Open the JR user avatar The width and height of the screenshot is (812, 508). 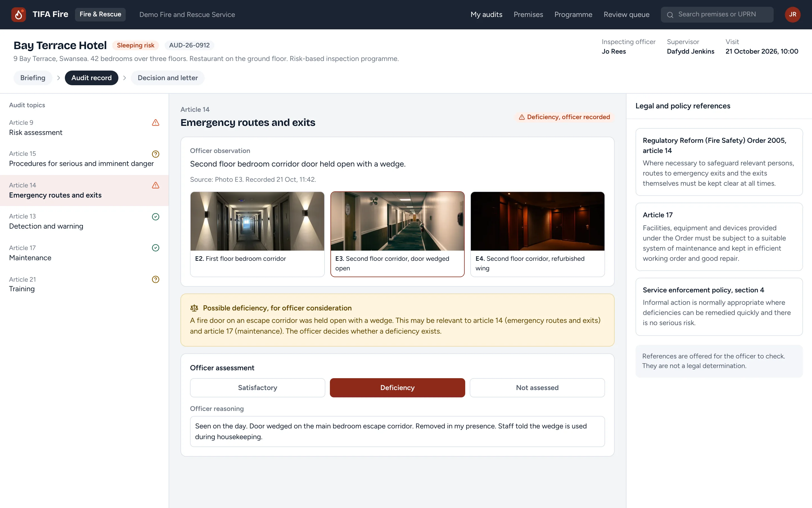(793, 14)
